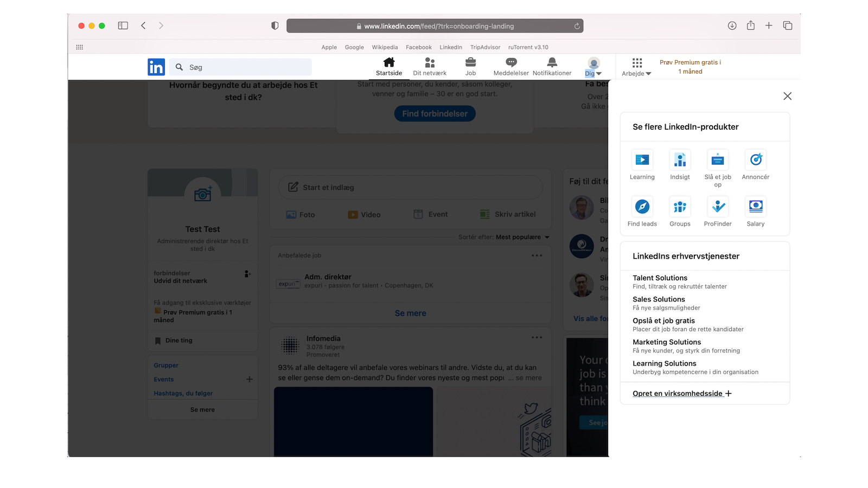The image size is (868, 488).
Task: Switch to the Job navigation tab
Action: [x=470, y=66]
